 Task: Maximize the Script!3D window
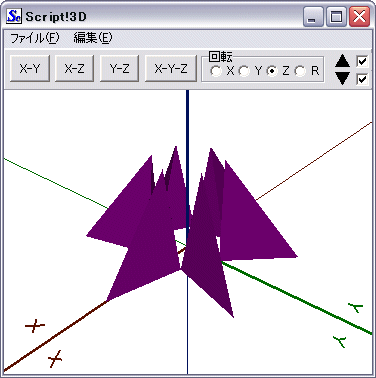click(x=336, y=17)
